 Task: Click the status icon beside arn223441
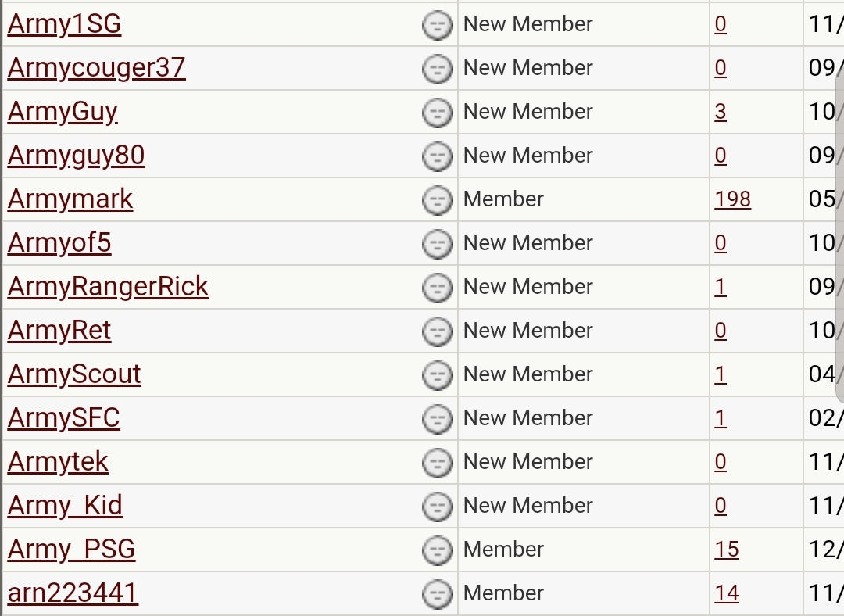[438, 595]
